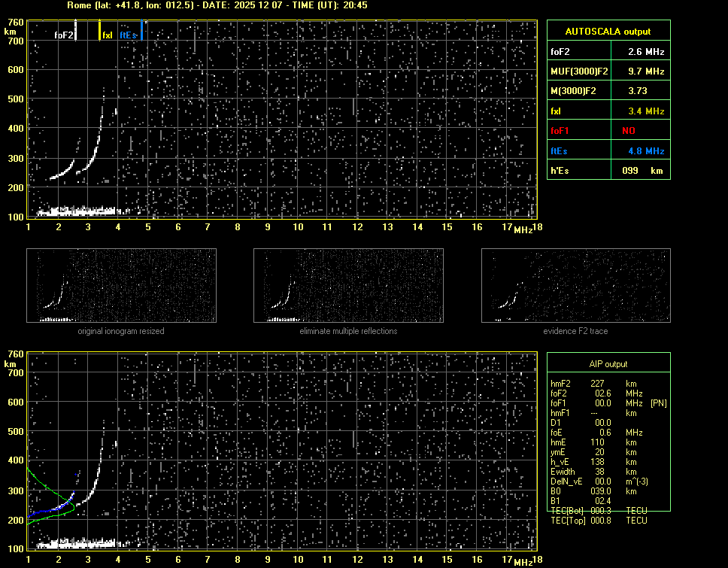Select the h'Es 099 km row
Image resolution: width=728 pixels, height=568 pixels.
point(608,171)
